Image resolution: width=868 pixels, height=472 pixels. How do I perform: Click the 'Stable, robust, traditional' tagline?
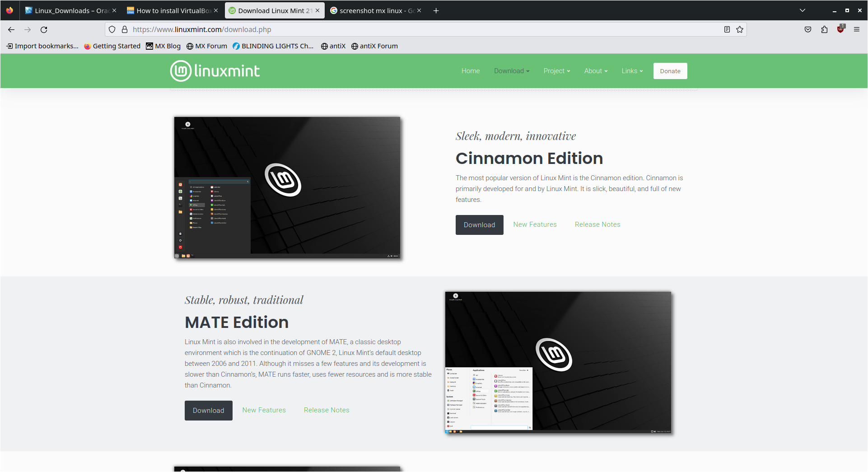click(x=244, y=300)
